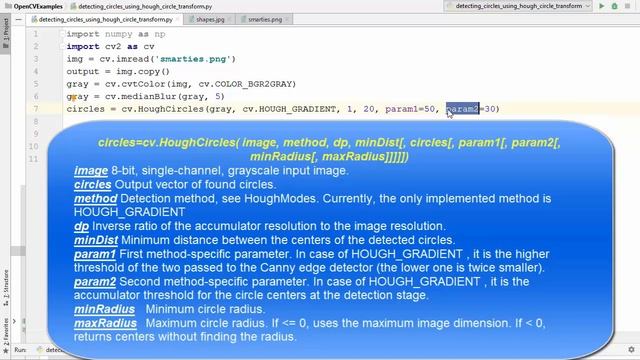The image size is (640, 360).
Task: Click 'cv.HOUGH_GRADIENT' on line 7
Action: (289, 109)
